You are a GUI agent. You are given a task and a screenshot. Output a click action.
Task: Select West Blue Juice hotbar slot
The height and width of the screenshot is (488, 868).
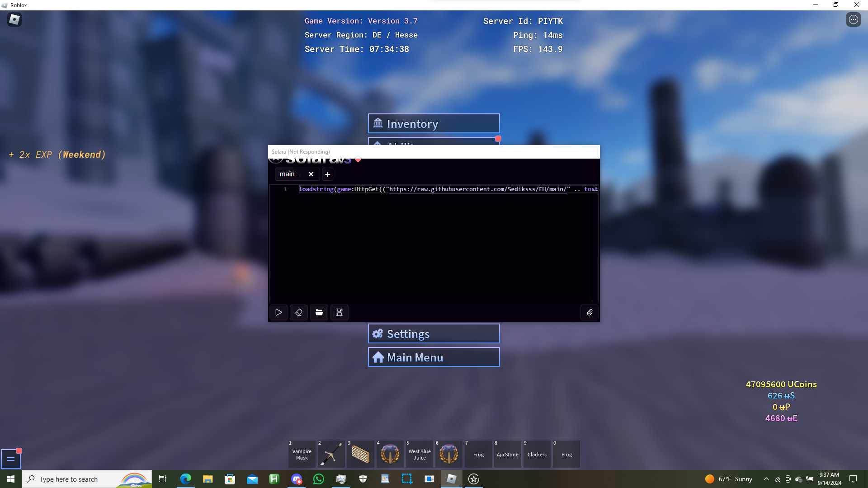420,454
